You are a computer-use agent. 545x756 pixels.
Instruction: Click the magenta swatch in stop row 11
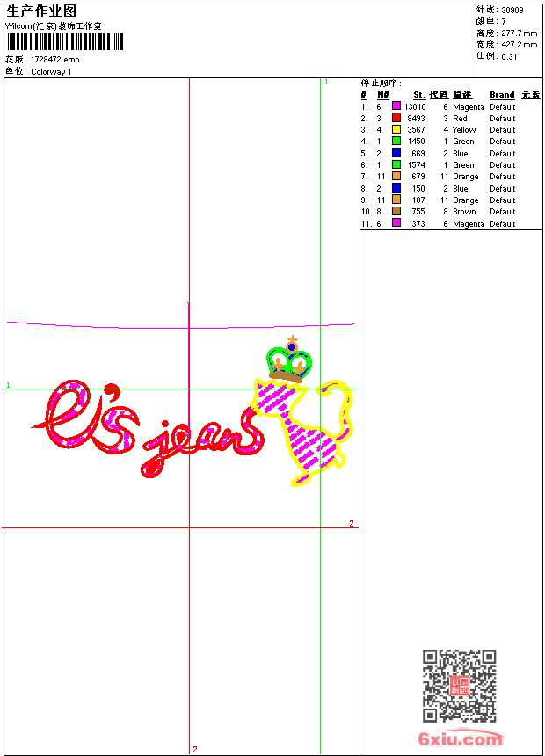point(396,222)
